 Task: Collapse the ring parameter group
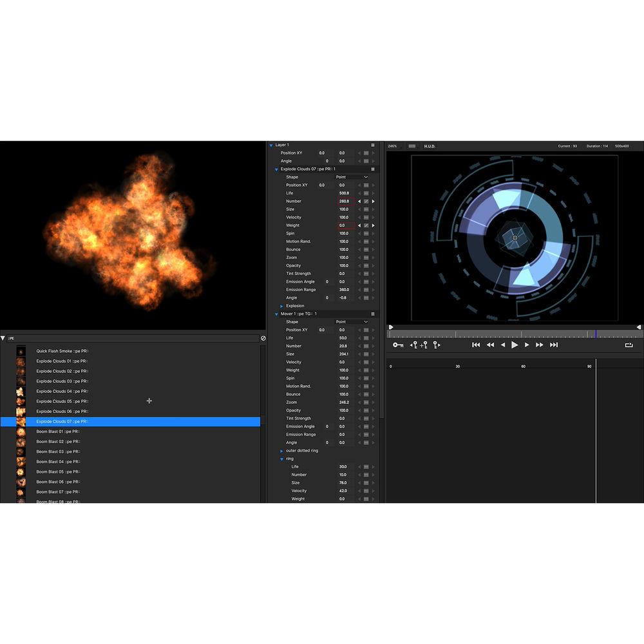coord(281,459)
